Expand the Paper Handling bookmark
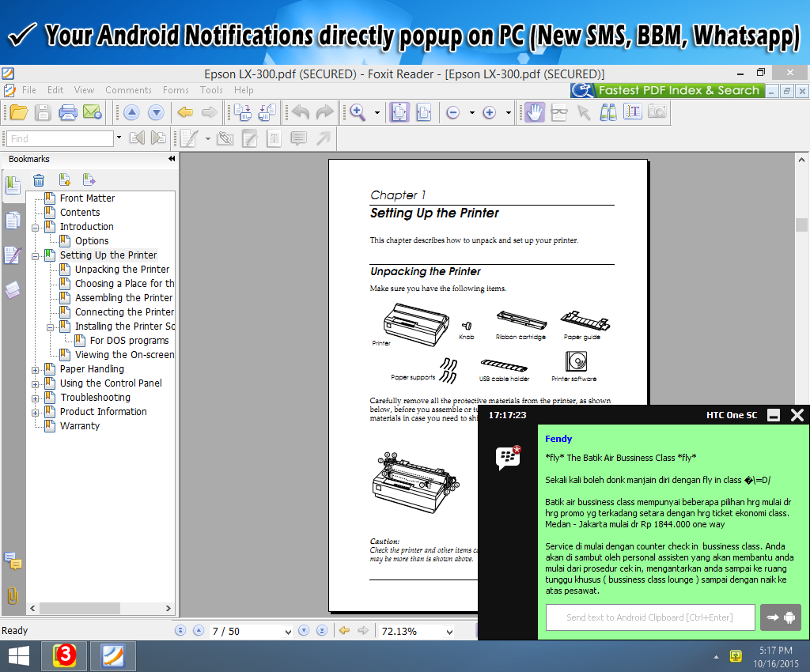This screenshot has width=810, height=672. 36,369
